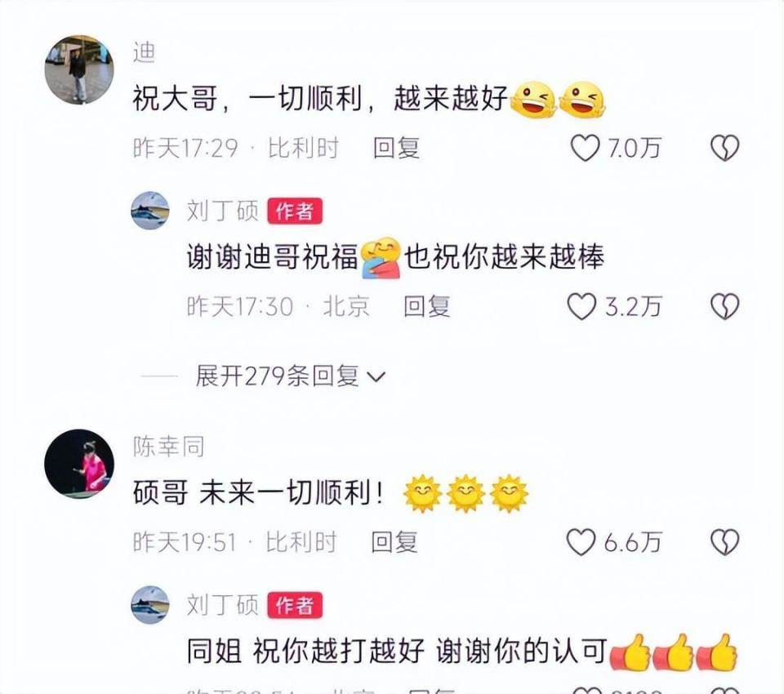Open the username 陈幸同
784x694 pixels.
[168, 446]
